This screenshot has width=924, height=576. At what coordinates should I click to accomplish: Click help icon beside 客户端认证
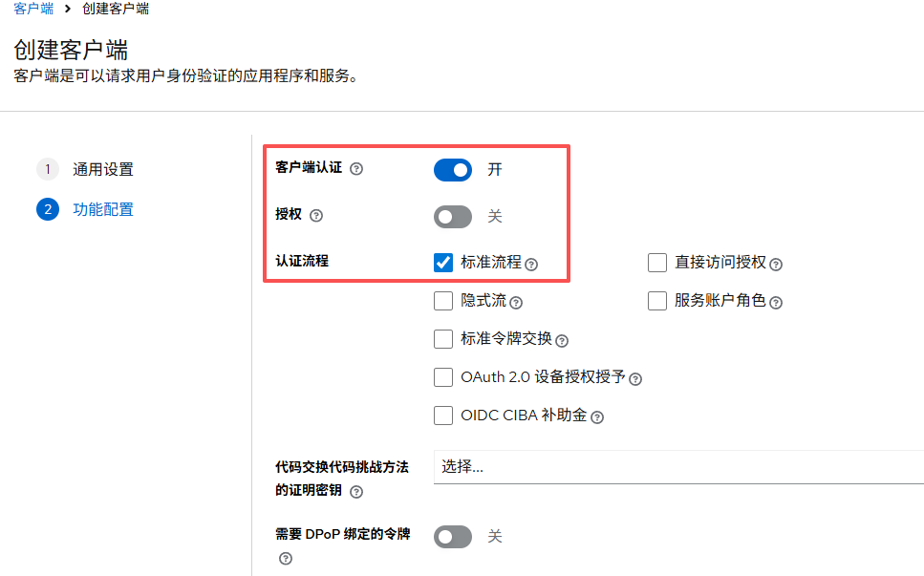[356, 169]
